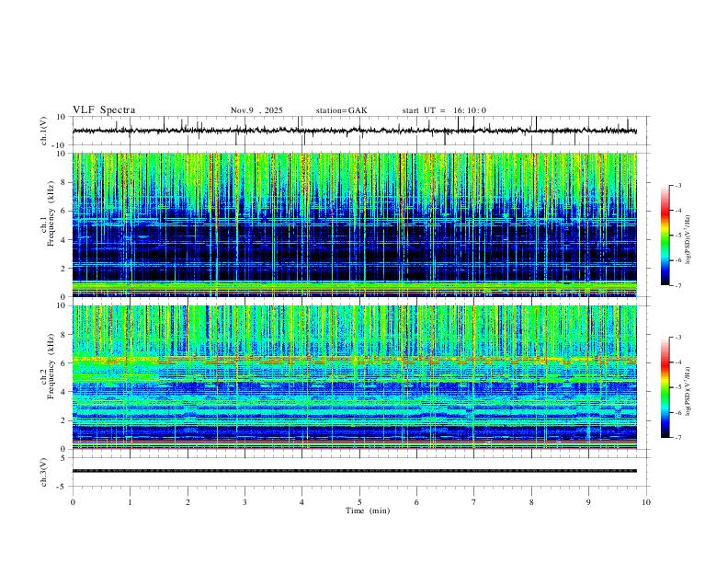This screenshot has width=728, height=563.
Task: Click the 4 kHz tick of ch.2 spectrogram
Action: coord(64,392)
